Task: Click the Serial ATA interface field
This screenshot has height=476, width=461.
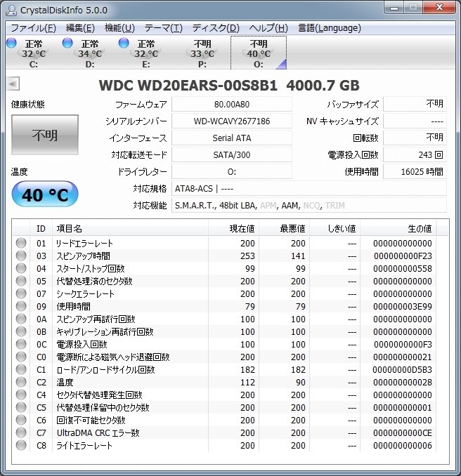Action: (232, 138)
